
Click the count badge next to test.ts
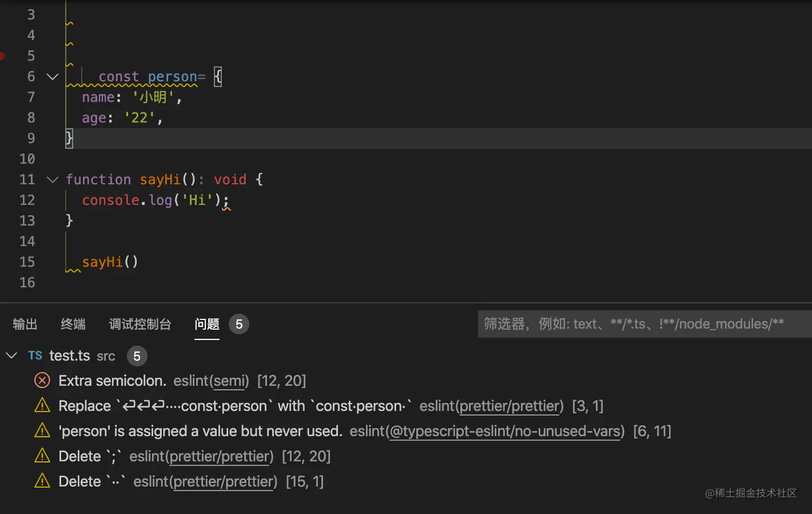[x=137, y=357]
